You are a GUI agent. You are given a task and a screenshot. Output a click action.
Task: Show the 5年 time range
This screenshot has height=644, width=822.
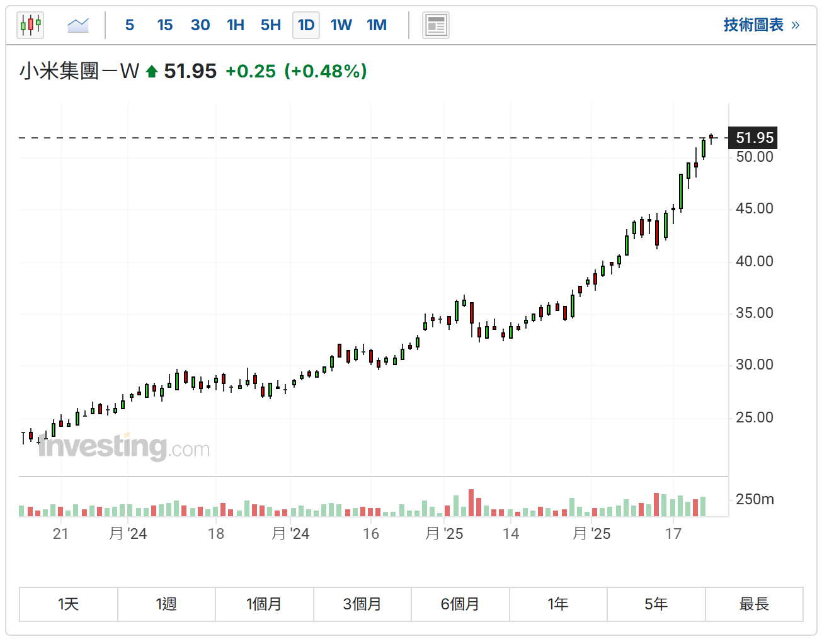click(x=656, y=604)
